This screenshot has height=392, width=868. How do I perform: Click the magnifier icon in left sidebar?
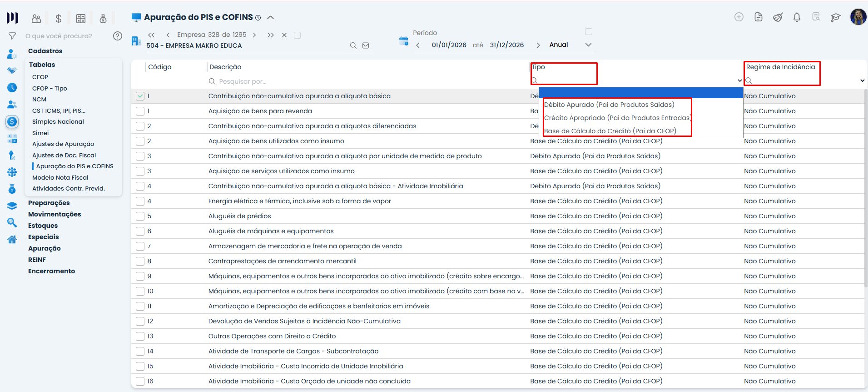12,222
